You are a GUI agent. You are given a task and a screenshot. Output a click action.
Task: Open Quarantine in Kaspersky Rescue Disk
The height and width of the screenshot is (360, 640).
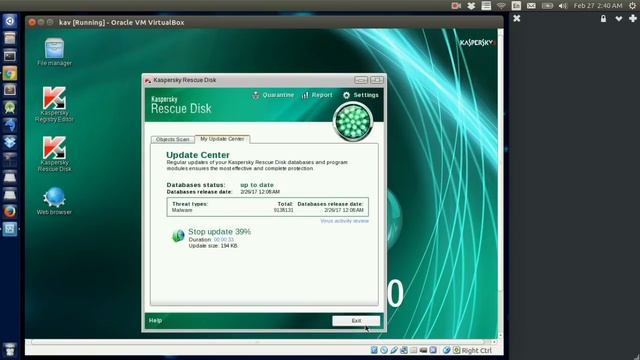point(273,95)
